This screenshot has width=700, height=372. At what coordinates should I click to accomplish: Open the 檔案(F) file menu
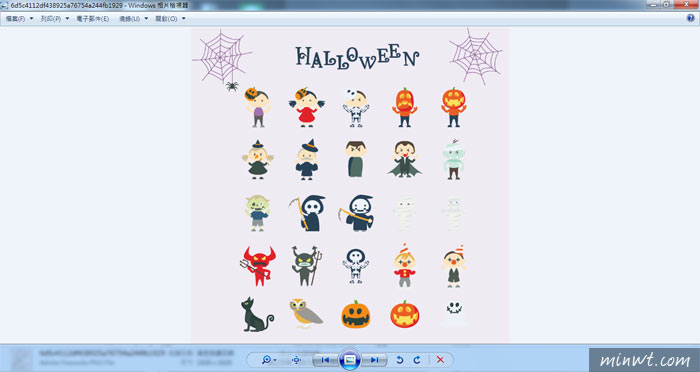tap(19, 19)
